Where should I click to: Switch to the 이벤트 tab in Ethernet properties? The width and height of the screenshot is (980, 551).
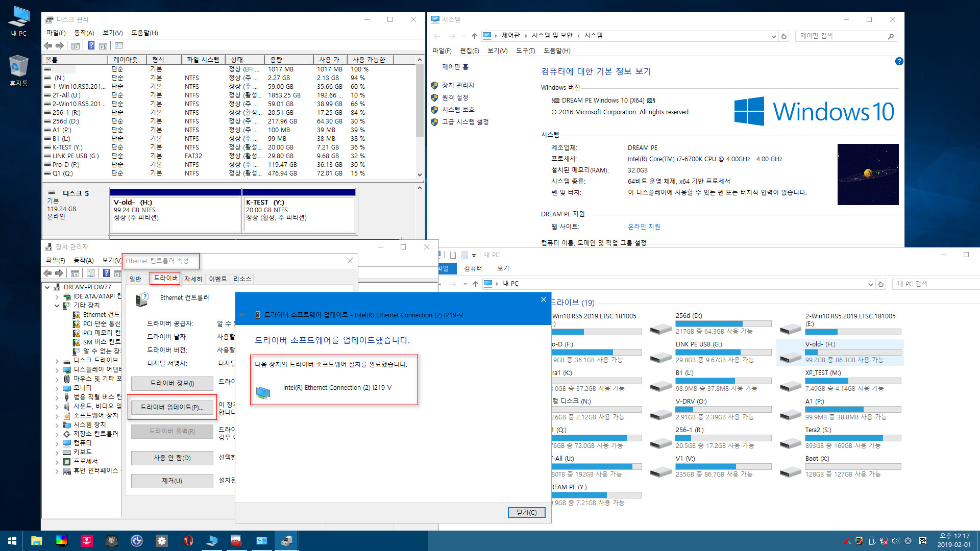tap(218, 279)
